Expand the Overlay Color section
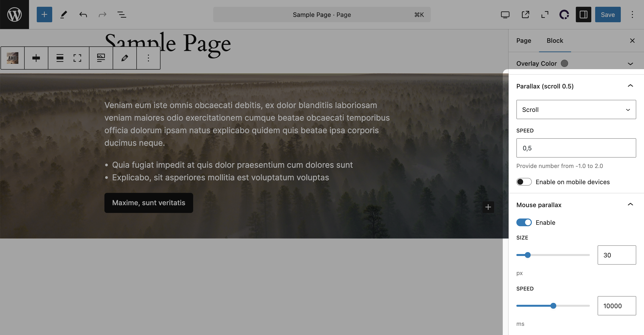The image size is (644, 335). 630,64
